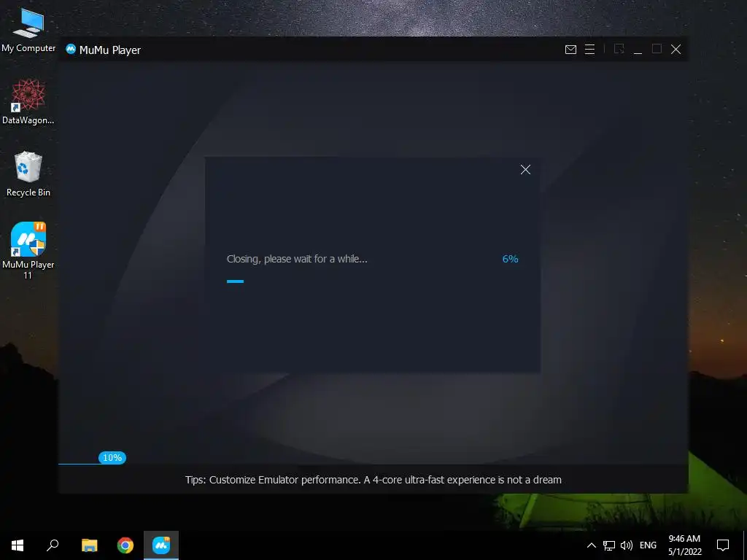
Task: Click the ENG language indicator
Action: tap(648, 545)
